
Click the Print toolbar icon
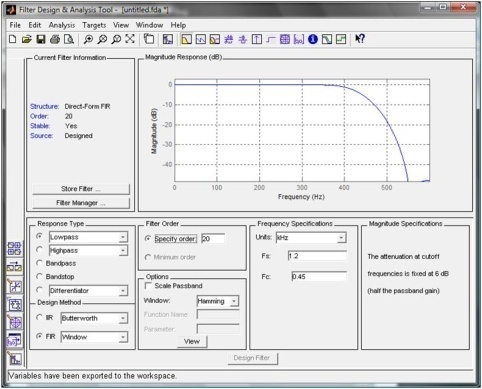coord(55,39)
